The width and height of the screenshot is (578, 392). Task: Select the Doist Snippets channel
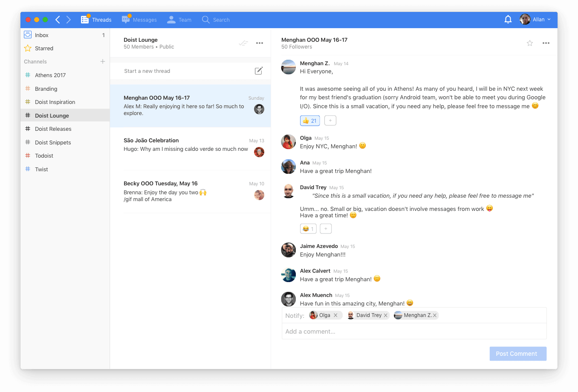point(65,142)
